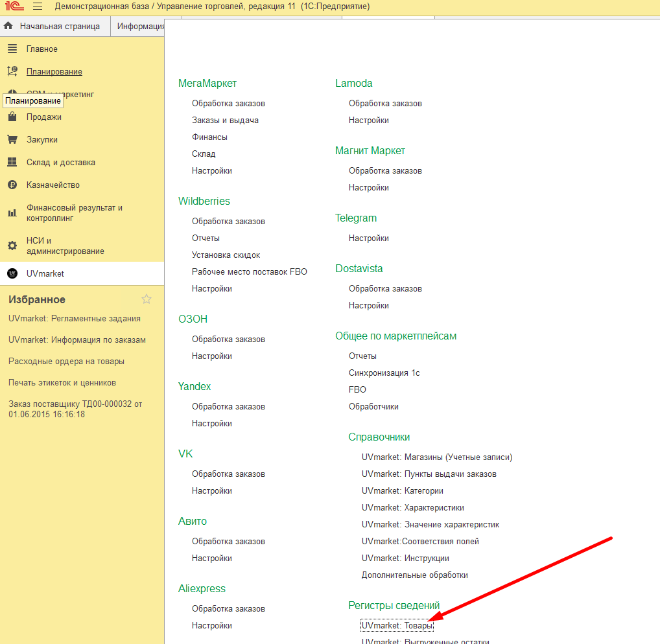Viewport: 660px width, 644px height.
Task: Open Lamoda Обработка заказов
Action: point(385,104)
